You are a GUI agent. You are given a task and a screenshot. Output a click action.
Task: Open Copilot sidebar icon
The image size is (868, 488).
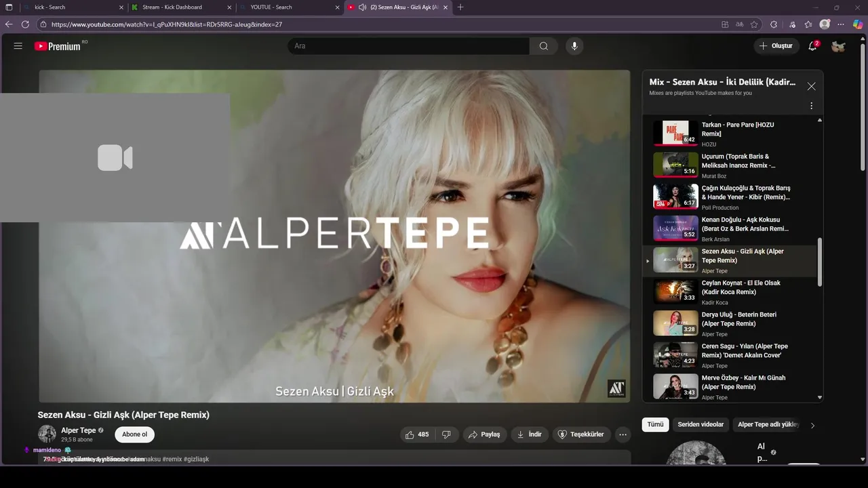[858, 24]
